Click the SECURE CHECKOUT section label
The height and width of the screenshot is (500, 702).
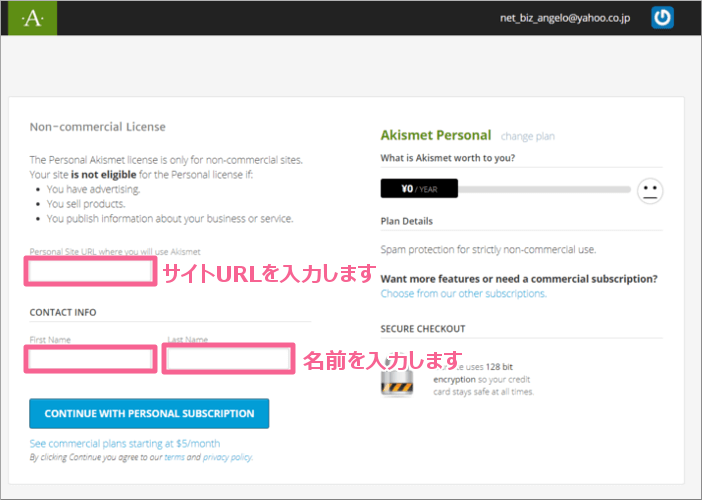coord(423,329)
